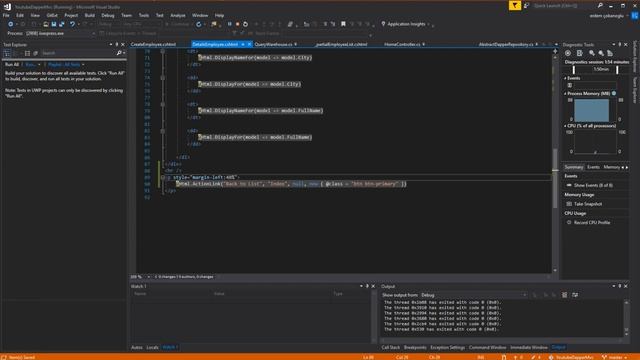Pin the Diagnostic Tools panel

click(x=620, y=44)
